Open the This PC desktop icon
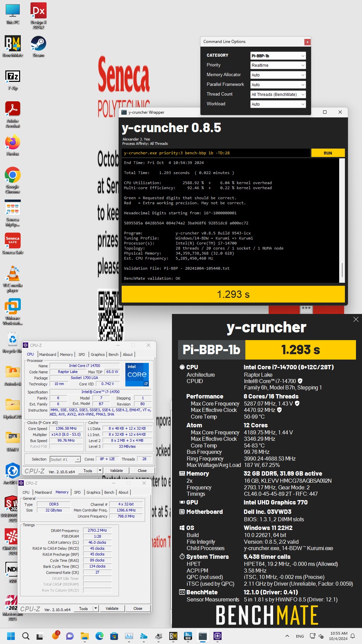The image size is (362, 644). (13, 14)
